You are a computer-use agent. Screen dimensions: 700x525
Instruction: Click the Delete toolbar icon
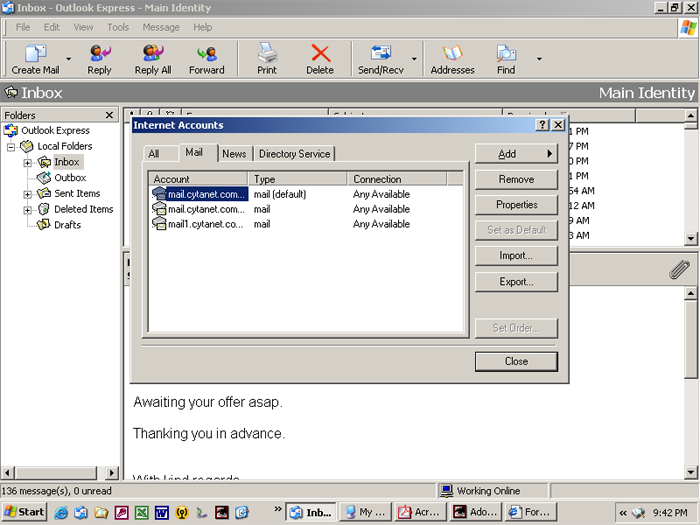coord(320,59)
